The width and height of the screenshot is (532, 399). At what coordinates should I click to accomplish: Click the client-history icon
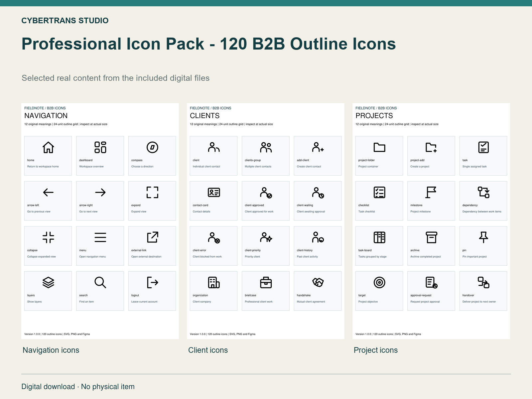[318, 237]
